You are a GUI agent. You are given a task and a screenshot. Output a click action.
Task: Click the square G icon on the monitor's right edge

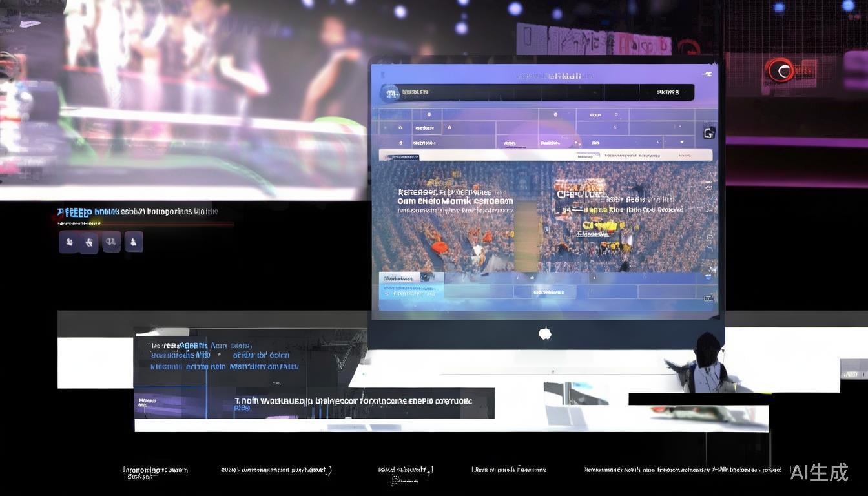pos(708,133)
